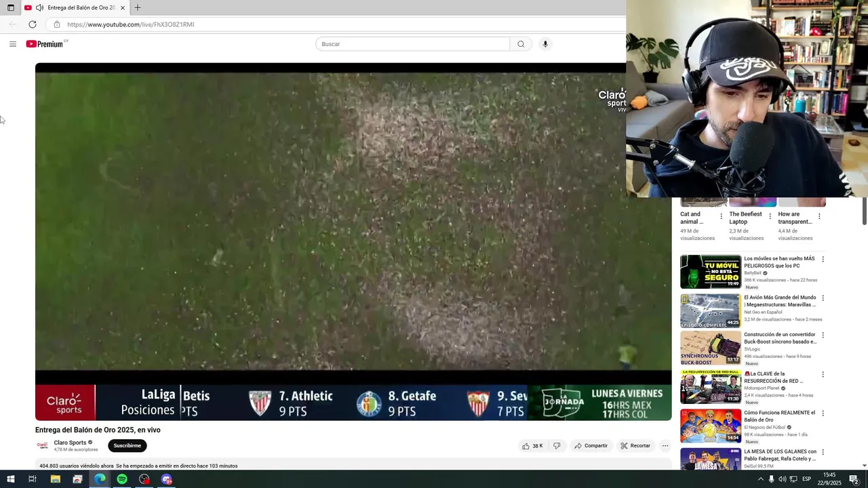Open options for El Avión Más Grande video
The width and height of the screenshot is (868, 488).
point(823,298)
